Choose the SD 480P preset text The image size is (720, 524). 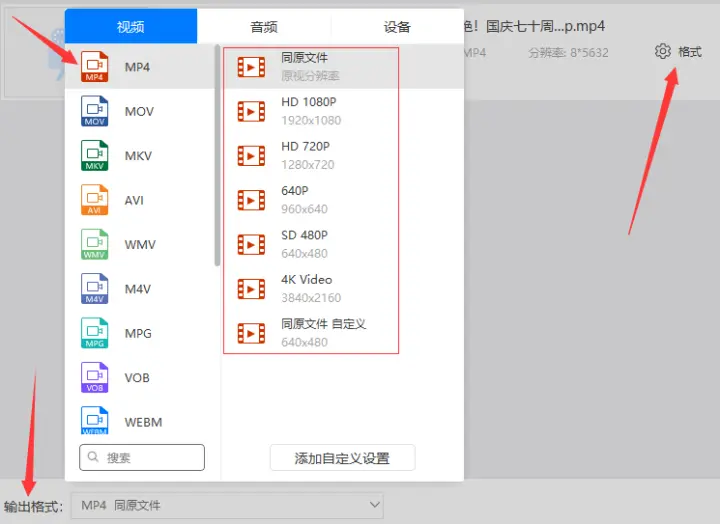click(304, 235)
